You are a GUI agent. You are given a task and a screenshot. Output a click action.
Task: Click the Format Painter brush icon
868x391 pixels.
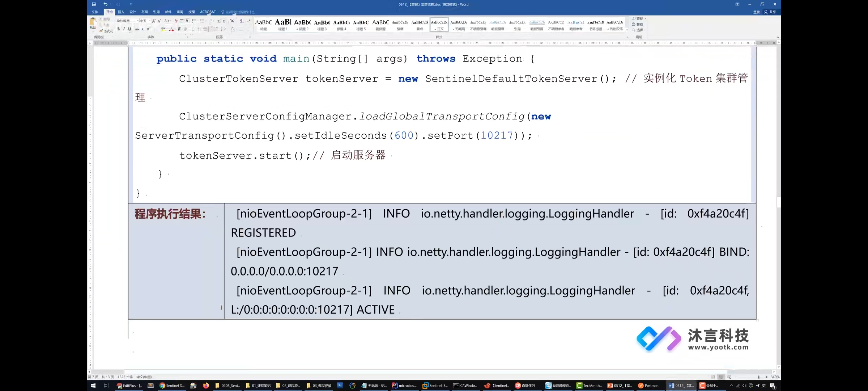[x=101, y=31]
